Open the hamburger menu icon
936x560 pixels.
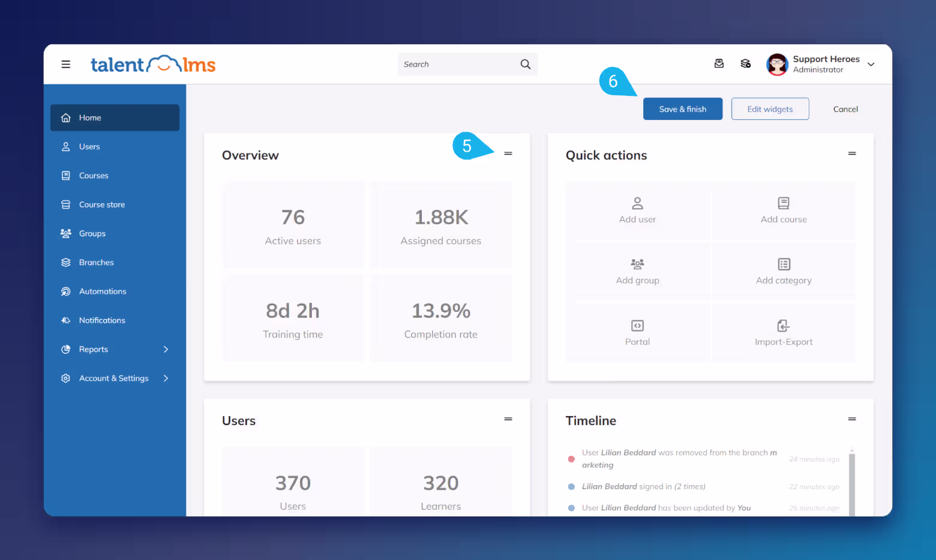pyautogui.click(x=66, y=64)
